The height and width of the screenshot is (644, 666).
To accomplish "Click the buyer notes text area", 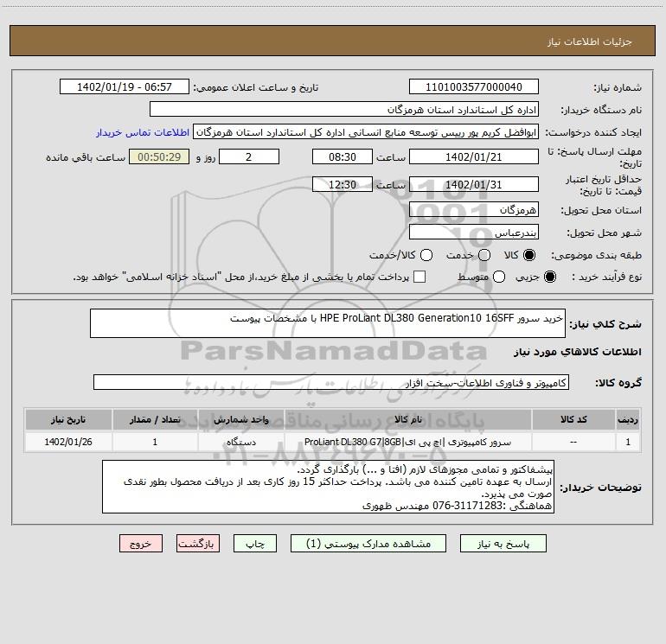I will [328, 487].
